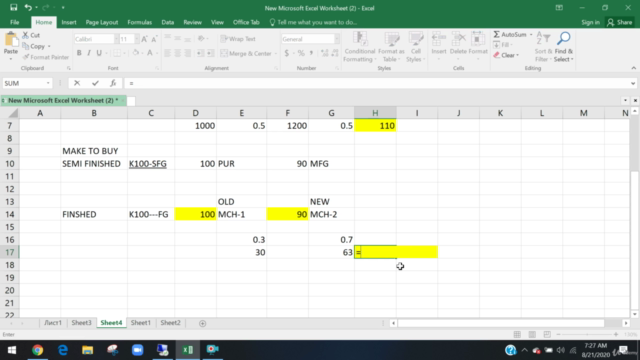Apply accounting dollar format
The width and height of the screenshot is (640, 360).
287,53
